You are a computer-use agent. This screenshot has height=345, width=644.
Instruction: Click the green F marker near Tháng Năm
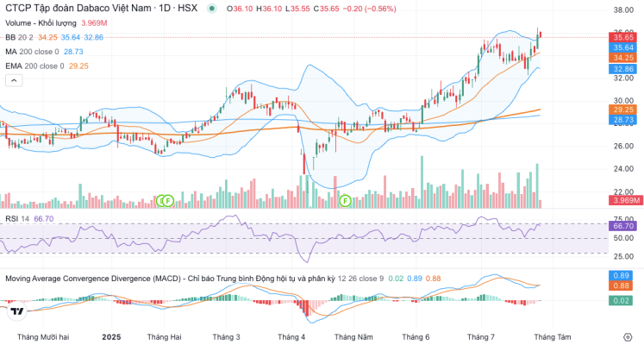[x=345, y=201]
